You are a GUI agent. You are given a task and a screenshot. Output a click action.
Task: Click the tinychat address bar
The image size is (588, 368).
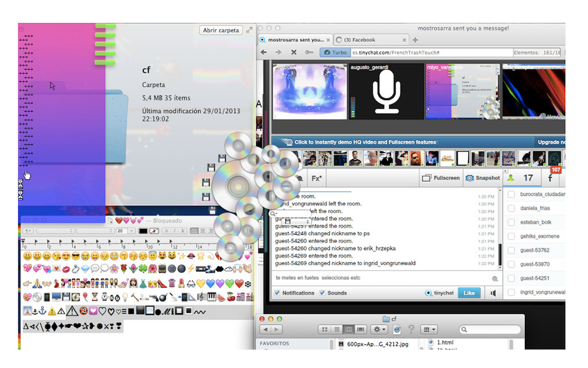click(431, 52)
